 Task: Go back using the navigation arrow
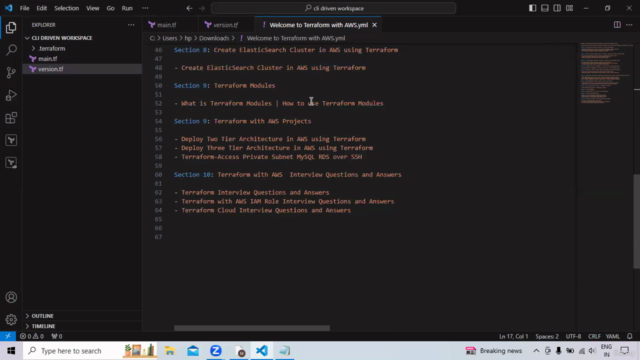[x=189, y=8]
